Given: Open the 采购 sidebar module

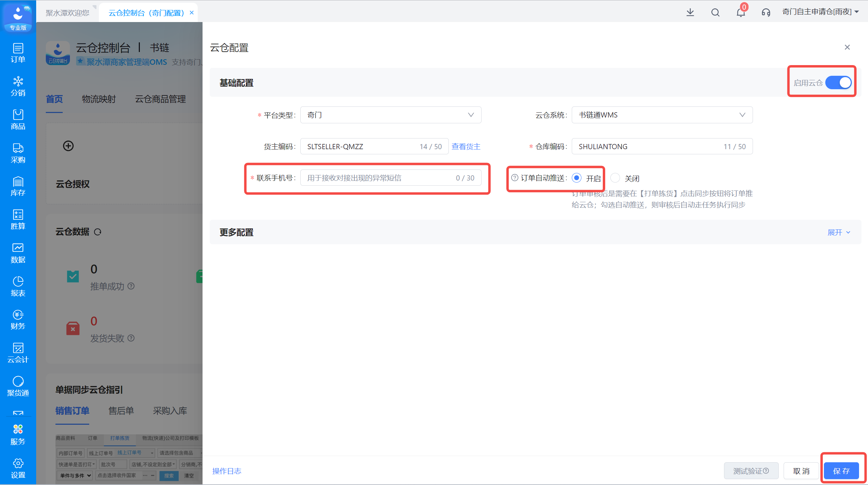Looking at the screenshot, I should pos(18,153).
